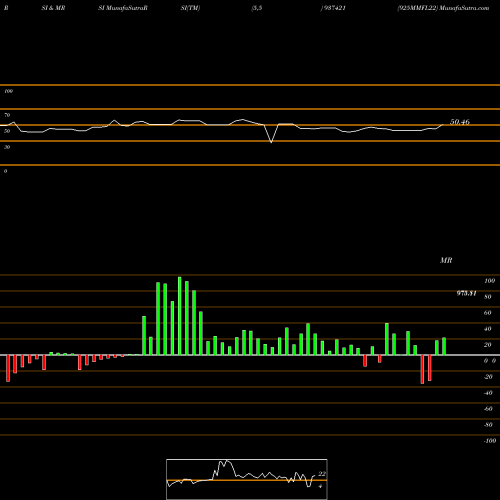Image resolution: width=500 pixels, height=500 pixels.
Task: Click the 80 label on the MR axis
Action: [x=488, y=297]
